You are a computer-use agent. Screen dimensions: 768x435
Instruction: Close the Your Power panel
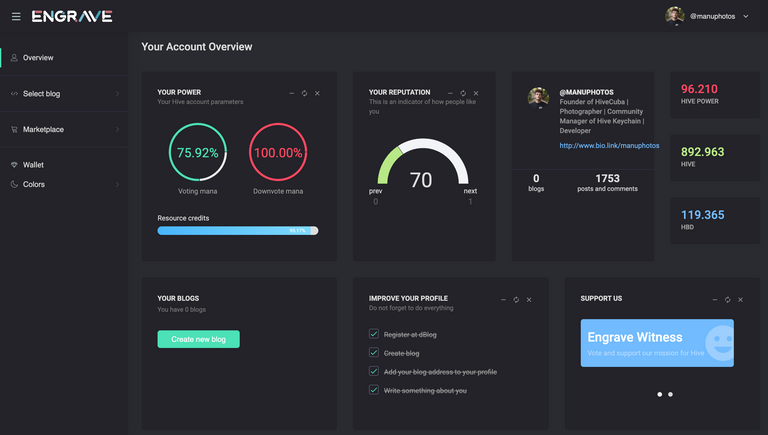(x=317, y=93)
